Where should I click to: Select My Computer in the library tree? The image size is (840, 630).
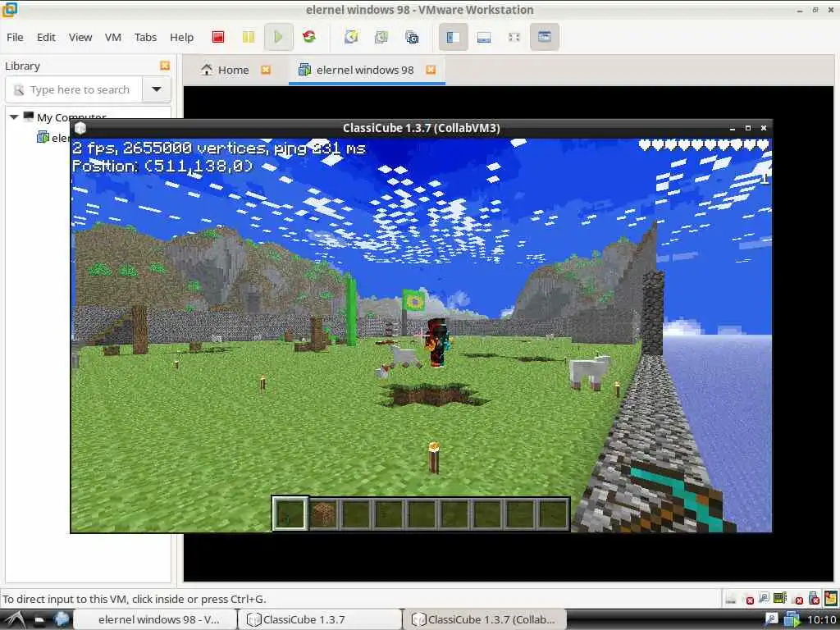click(71, 116)
